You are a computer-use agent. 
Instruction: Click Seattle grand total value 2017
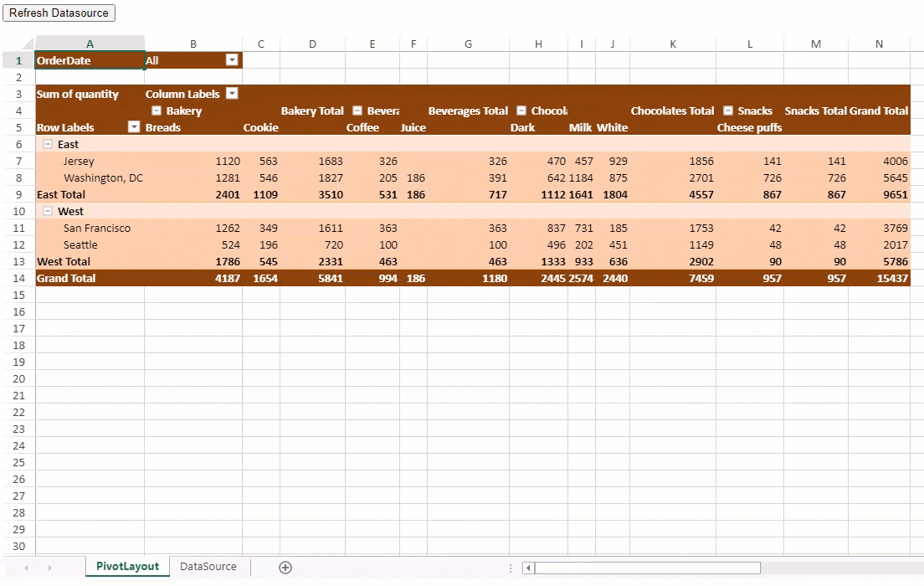(896, 244)
